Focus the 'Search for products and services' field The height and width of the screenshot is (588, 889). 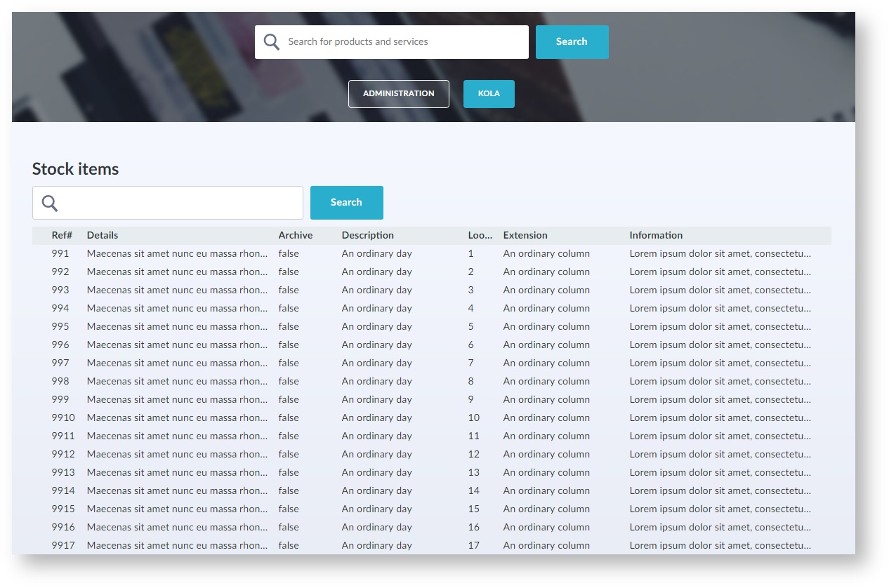click(404, 42)
